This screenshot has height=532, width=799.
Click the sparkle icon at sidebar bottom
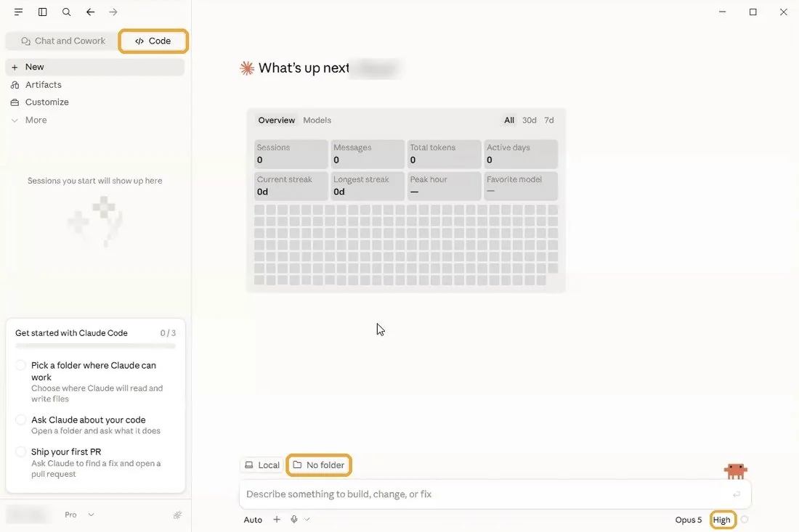[x=177, y=515]
